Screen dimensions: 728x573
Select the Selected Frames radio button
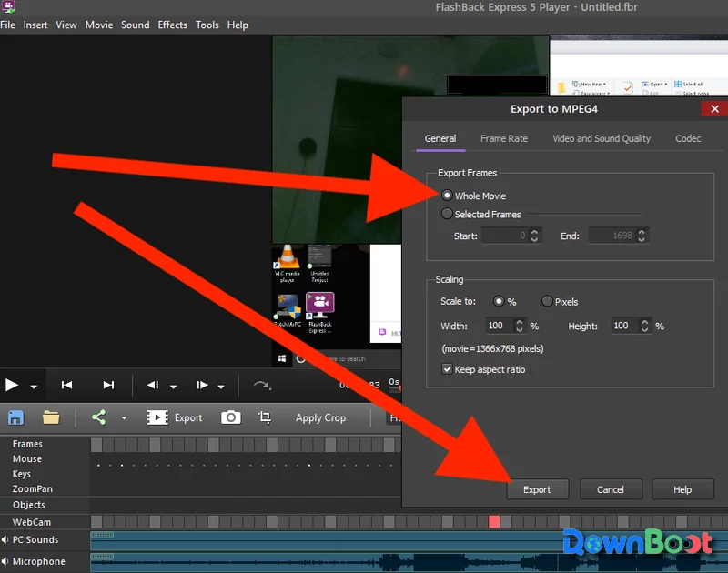click(447, 214)
